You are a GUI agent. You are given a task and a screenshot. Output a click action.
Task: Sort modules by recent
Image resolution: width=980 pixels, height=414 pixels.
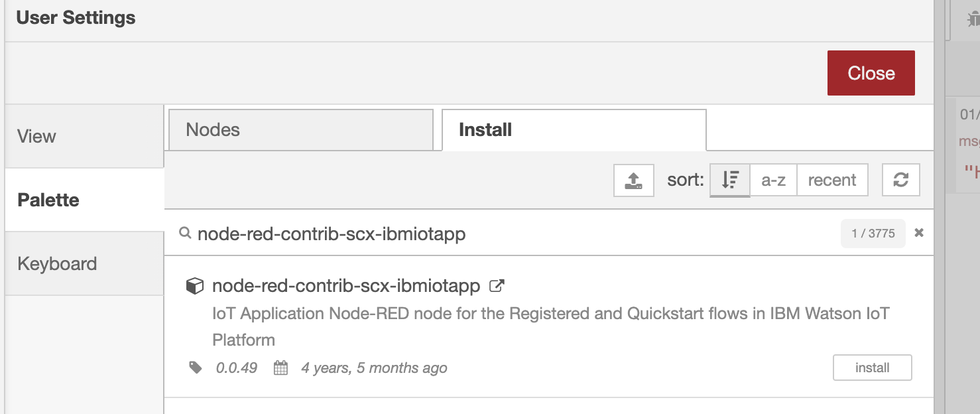(833, 180)
